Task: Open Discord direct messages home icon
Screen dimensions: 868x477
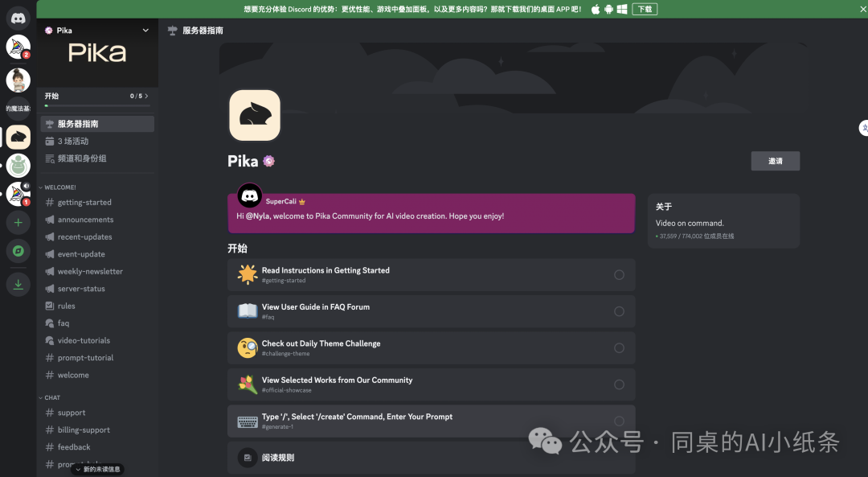Action: click(x=18, y=19)
